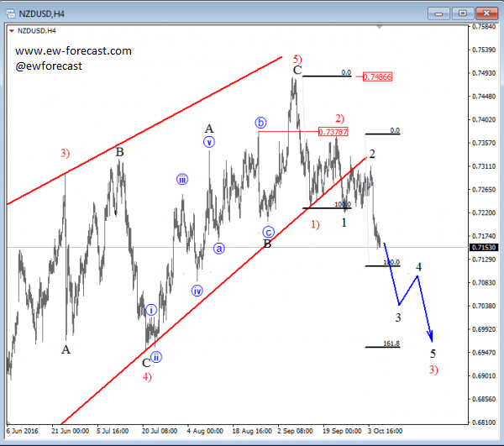Select the red 2) wave label

tap(339, 118)
